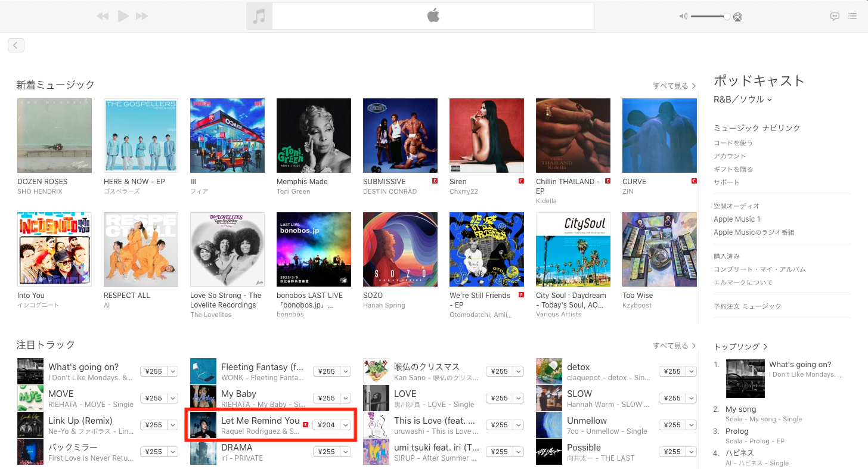The height and width of the screenshot is (469, 868).
Task: Open the SUBMISSIVE album cover
Action: pos(400,135)
